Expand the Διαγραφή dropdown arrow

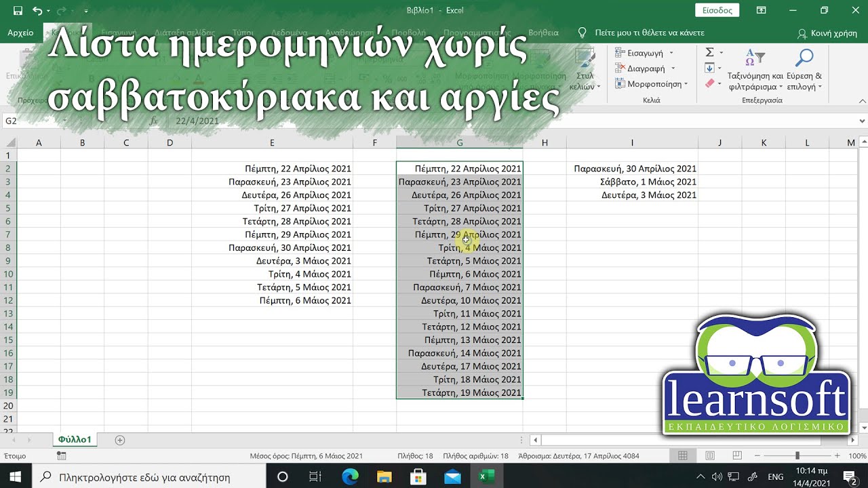click(673, 68)
